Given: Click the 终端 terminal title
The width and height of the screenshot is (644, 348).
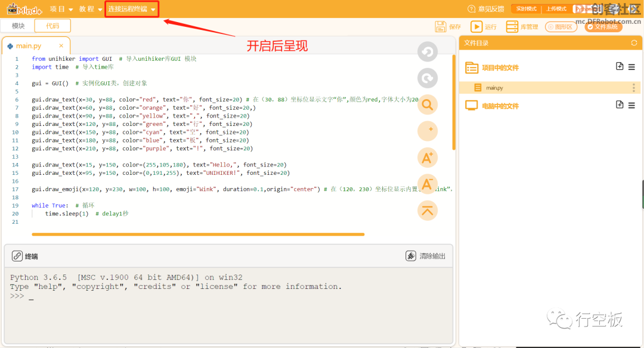Looking at the screenshot, I should [31, 256].
